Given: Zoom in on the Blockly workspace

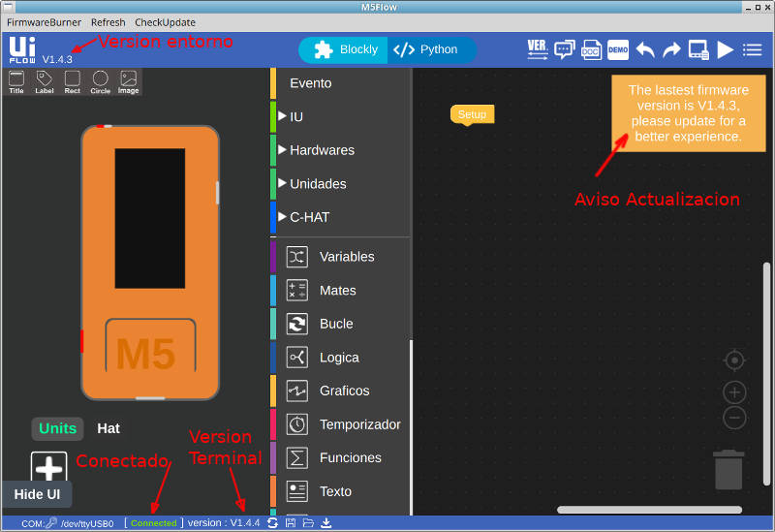Looking at the screenshot, I should [x=734, y=392].
